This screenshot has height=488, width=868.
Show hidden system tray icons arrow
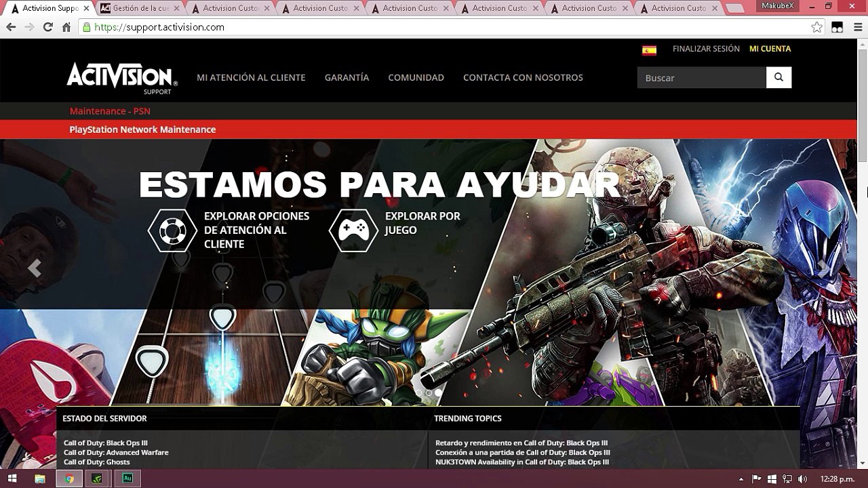[742, 479]
